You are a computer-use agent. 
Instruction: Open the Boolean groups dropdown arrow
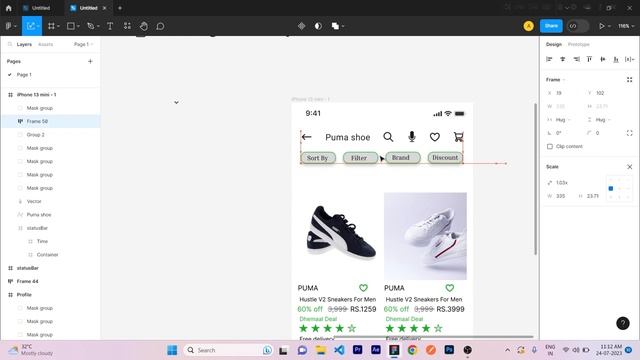tap(343, 26)
